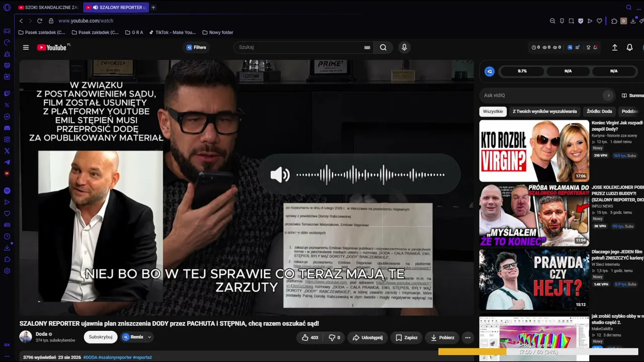
Task: Open the YouTube guide hamburger menu
Action: (26, 47)
